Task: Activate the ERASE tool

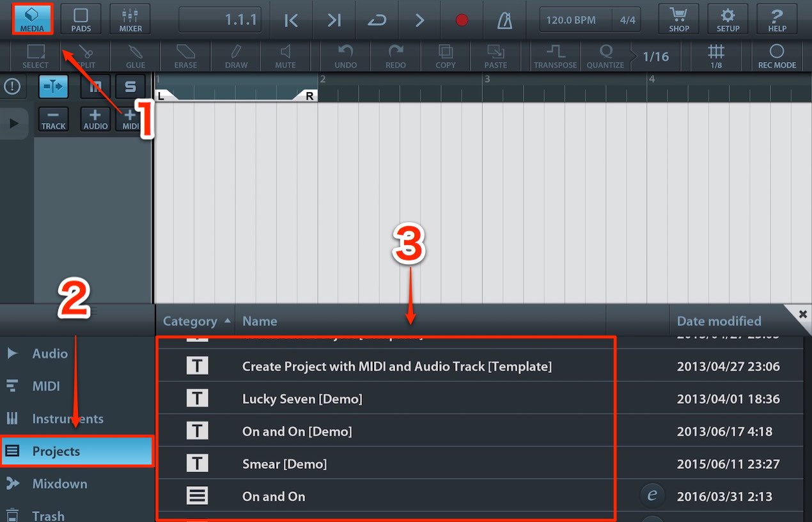Action: (185, 56)
